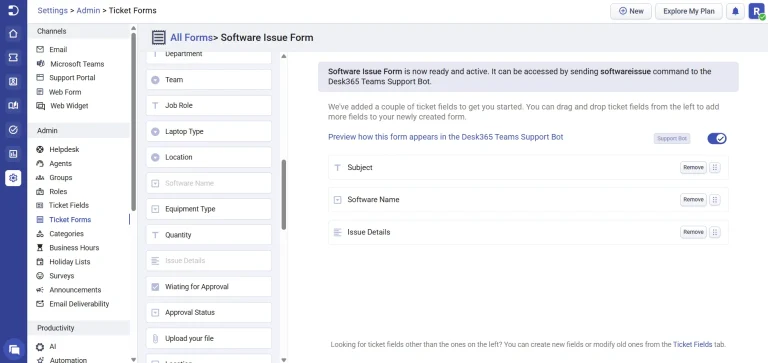Select the Location dropdown field
Screen dimensions: 768x363
tap(209, 157)
